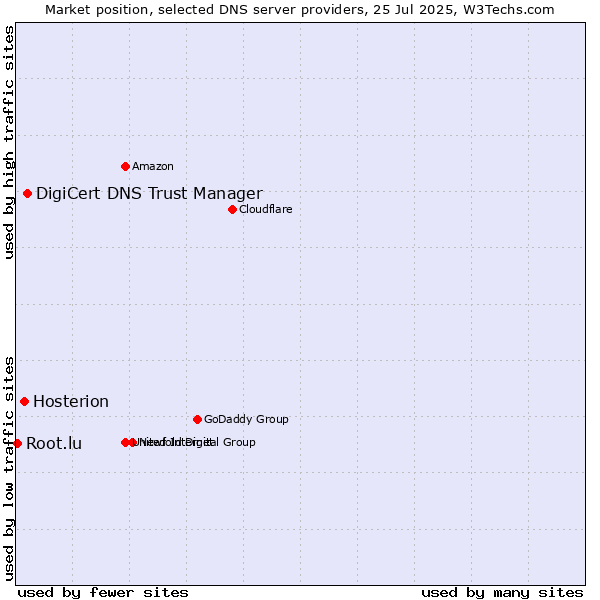Click the chart title mentioning W3Techs.com
This screenshot has height=600, width=600.
[300, 10]
